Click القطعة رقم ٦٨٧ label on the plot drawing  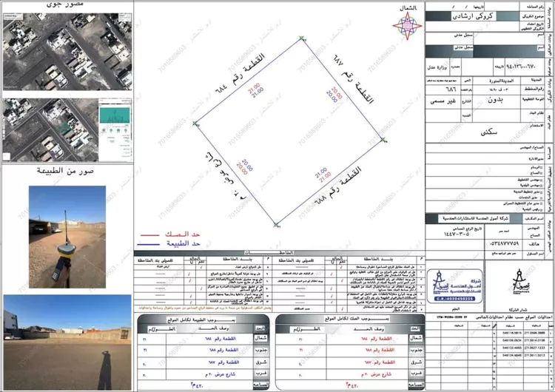(352, 78)
